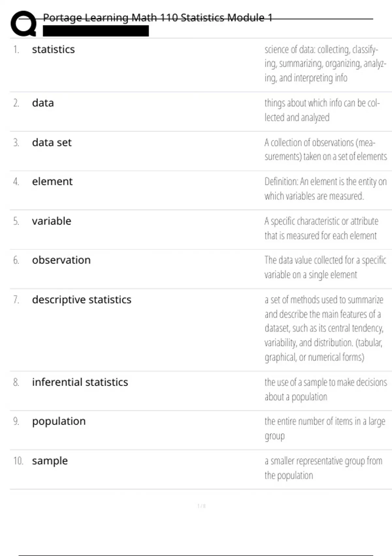
Task: Click the term 'sample'
Action: click(50, 461)
